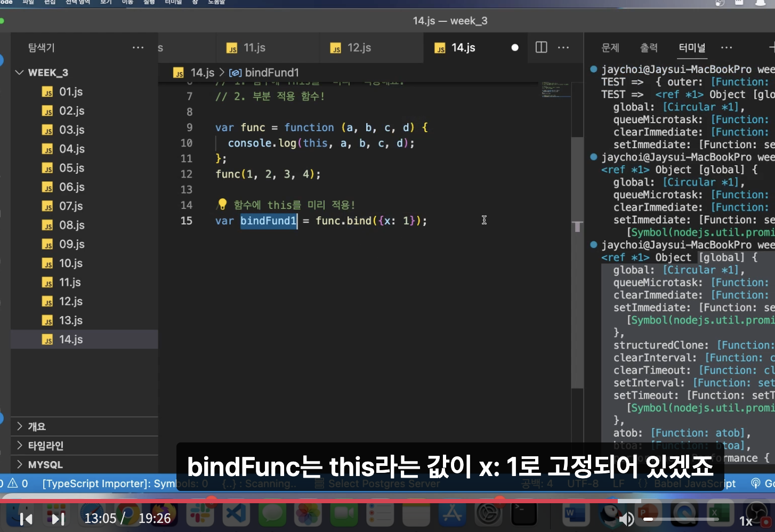Open 08.js in the explorer
The image size is (775, 532).
(x=84, y=225)
